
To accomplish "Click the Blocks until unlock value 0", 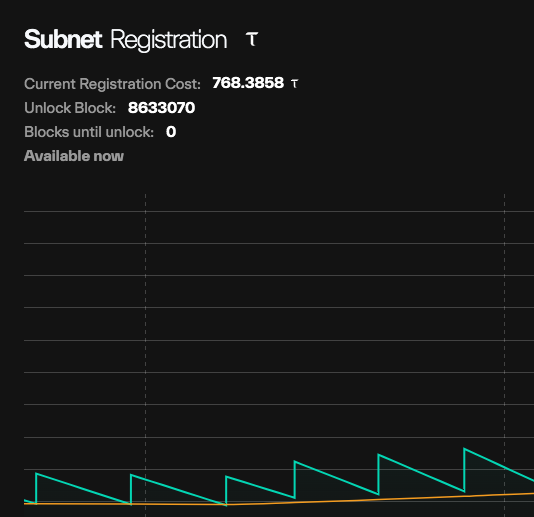I will coord(171,132).
